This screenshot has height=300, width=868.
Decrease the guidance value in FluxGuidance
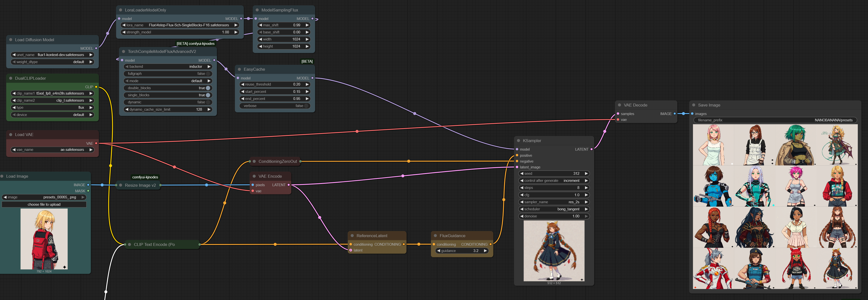coord(438,251)
